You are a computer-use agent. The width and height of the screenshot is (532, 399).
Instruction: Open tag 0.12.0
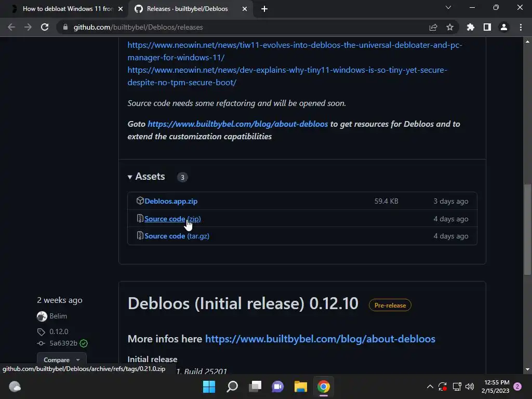[59, 331]
